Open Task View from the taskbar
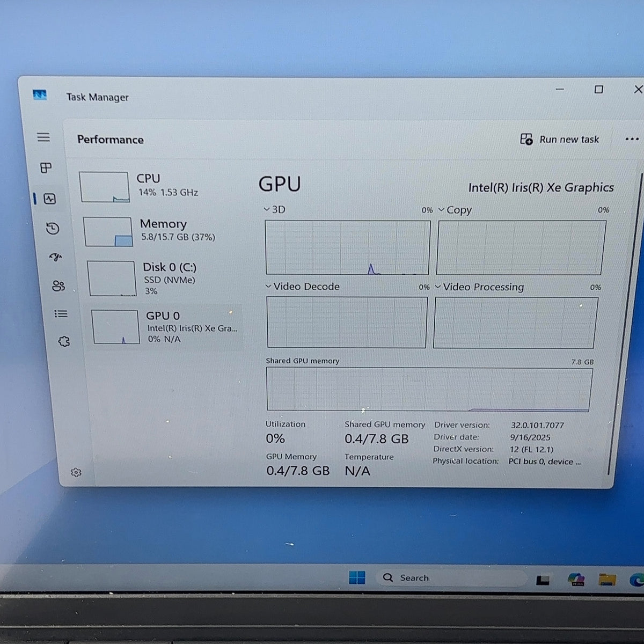Screen dimensions: 644x644 (x=543, y=580)
